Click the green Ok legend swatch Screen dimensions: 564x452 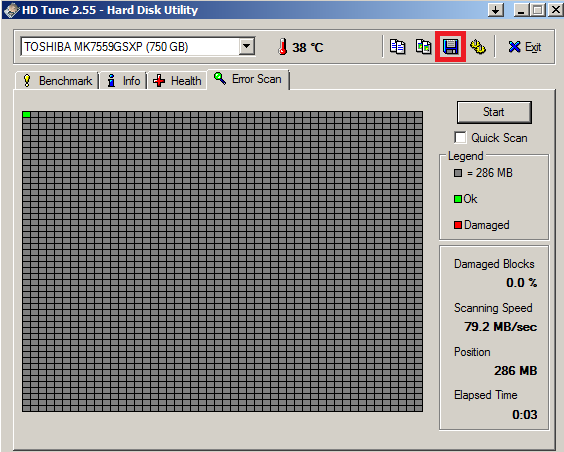point(458,199)
